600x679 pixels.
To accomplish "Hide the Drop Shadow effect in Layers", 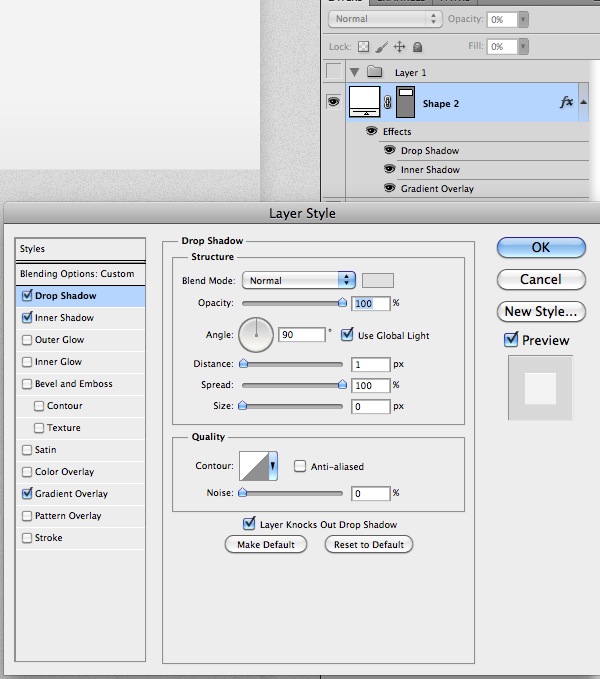I will click(x=390, y=150).
